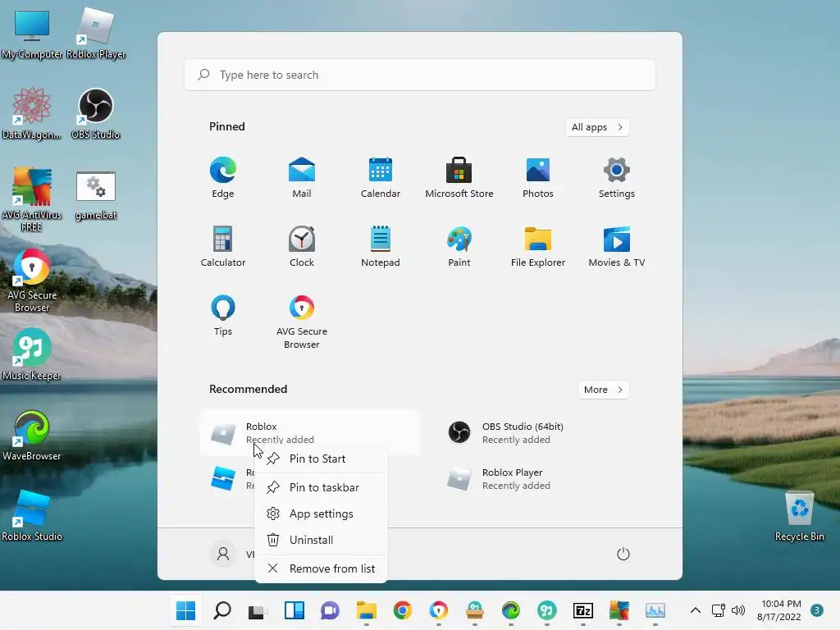The height and width of the screenshot is (630, 840).
Task: Open the Mail pinned app
Action: [302, 178]
